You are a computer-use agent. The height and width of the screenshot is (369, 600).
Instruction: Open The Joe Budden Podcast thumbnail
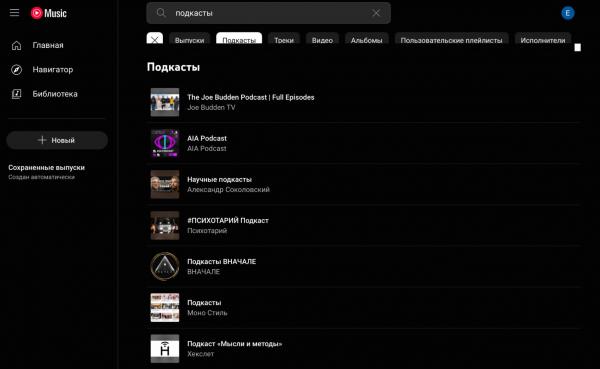pyautogui.click(x=165, y=102)
